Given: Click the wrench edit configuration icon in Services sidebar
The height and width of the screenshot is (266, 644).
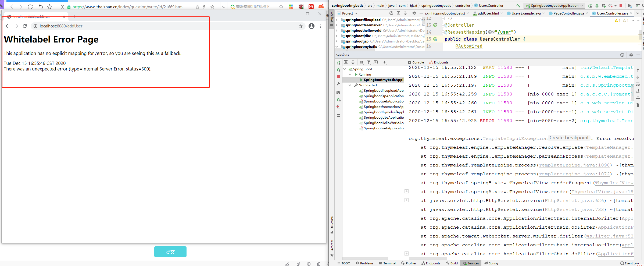Looking at the screenshot, I should [338, 84].
